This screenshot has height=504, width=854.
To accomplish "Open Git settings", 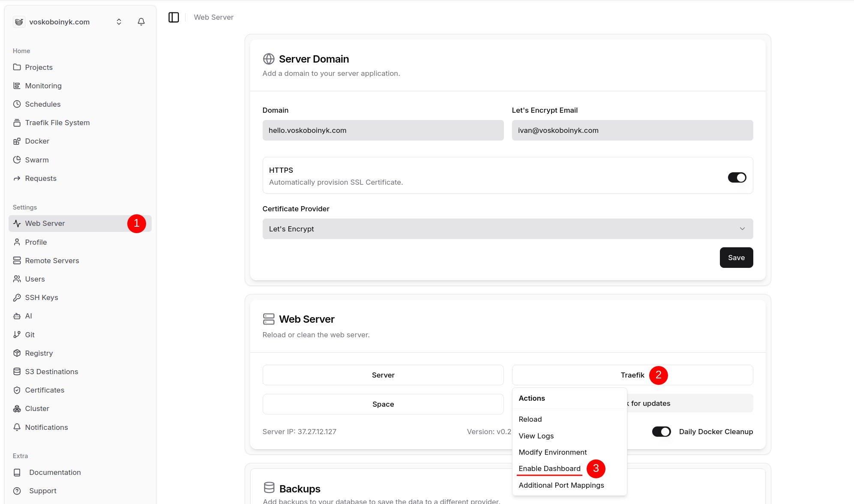I will click(x=80, y=335).
